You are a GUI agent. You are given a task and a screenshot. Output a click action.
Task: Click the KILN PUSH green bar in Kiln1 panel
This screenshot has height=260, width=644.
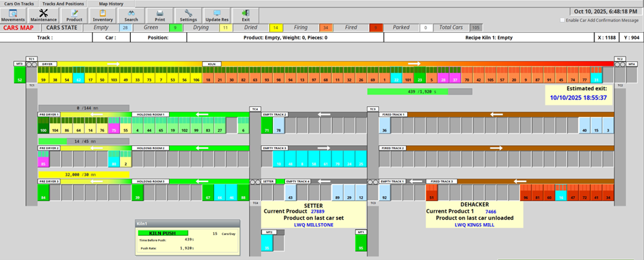(162, 233)
